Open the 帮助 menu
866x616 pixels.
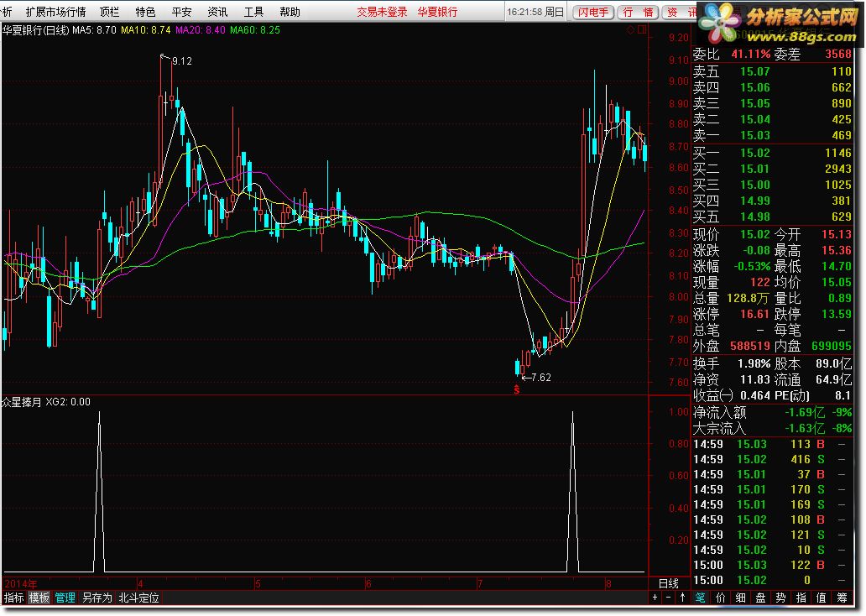(x=290, y=12)
